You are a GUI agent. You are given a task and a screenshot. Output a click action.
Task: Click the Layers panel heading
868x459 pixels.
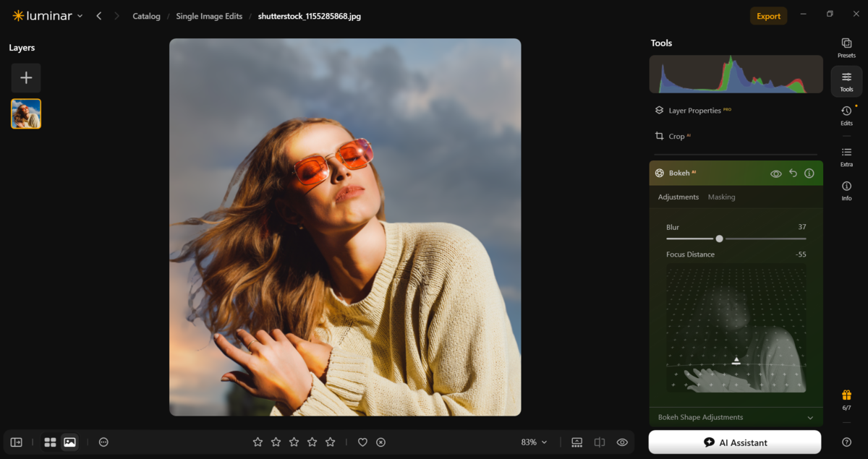coord(22,48)
